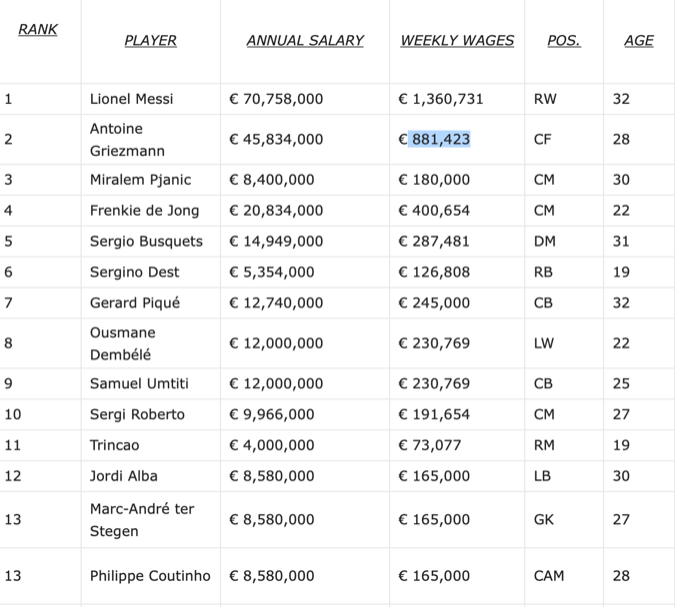The width and height of the screenshot is (675, 607).
Task: Click Trincao's annual salary € 4,000,000
Action: pos(272,445)
